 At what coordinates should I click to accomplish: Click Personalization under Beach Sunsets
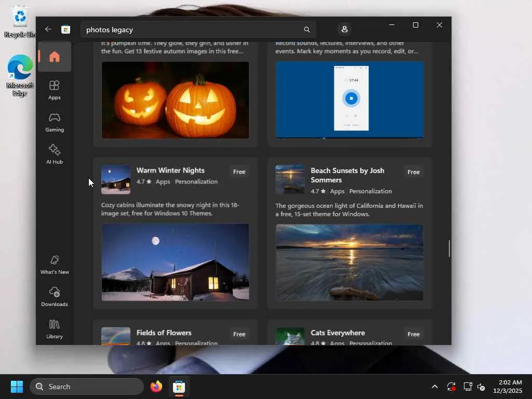[x=370, y=191]
